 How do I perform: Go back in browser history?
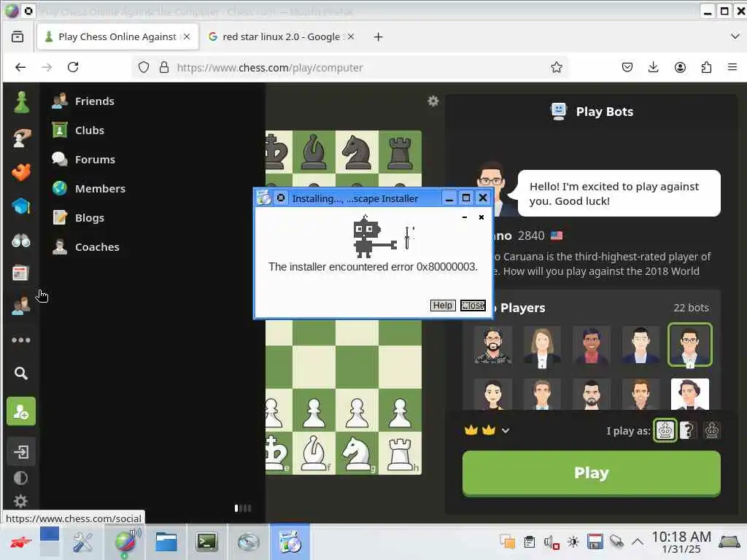coord(20,67)
